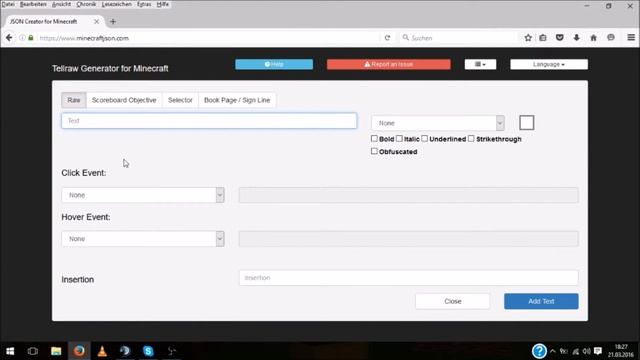Launch VLC media player from taskbar
The image size is (640, 360).
coord(102,351)
